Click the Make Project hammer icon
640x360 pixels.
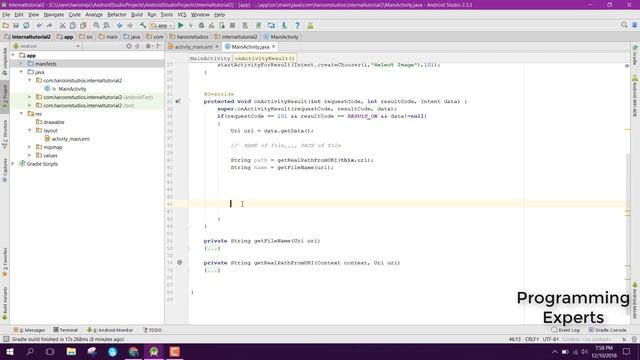point(143,25)
